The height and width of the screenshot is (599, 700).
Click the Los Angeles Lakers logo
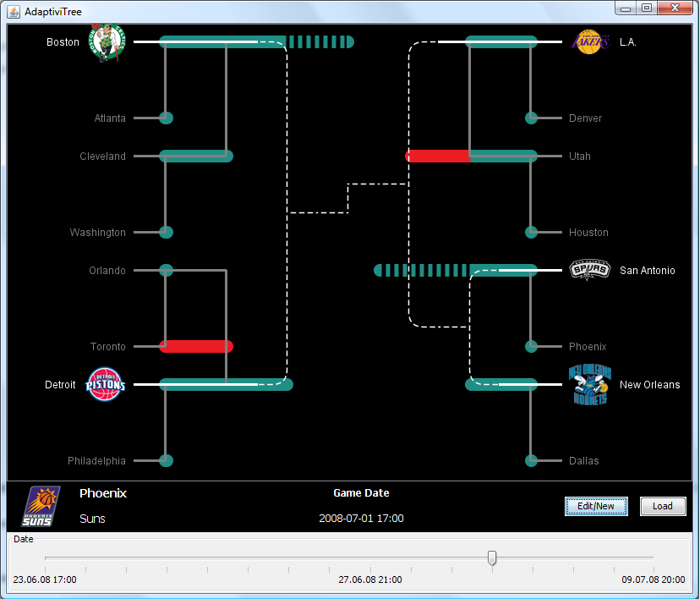pos(590,42)
